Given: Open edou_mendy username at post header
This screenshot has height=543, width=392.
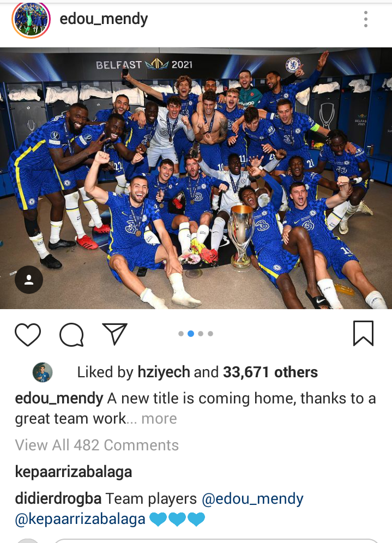Looking at the screenshot, I should pos(104,19).
